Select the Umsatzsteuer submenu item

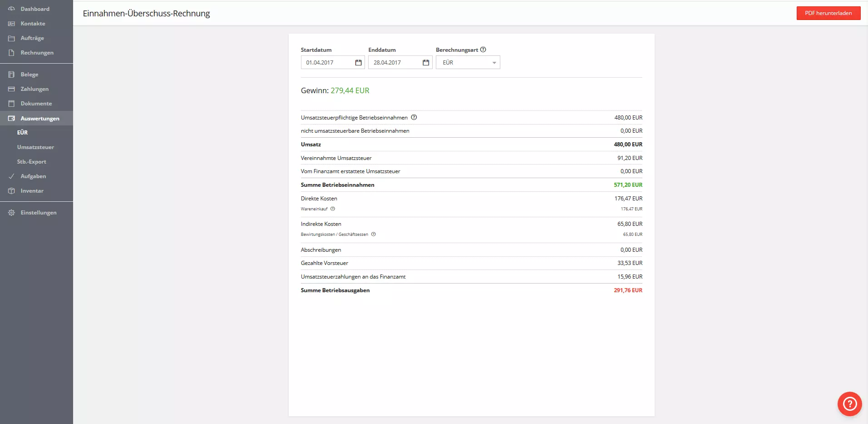coord(35,147)
